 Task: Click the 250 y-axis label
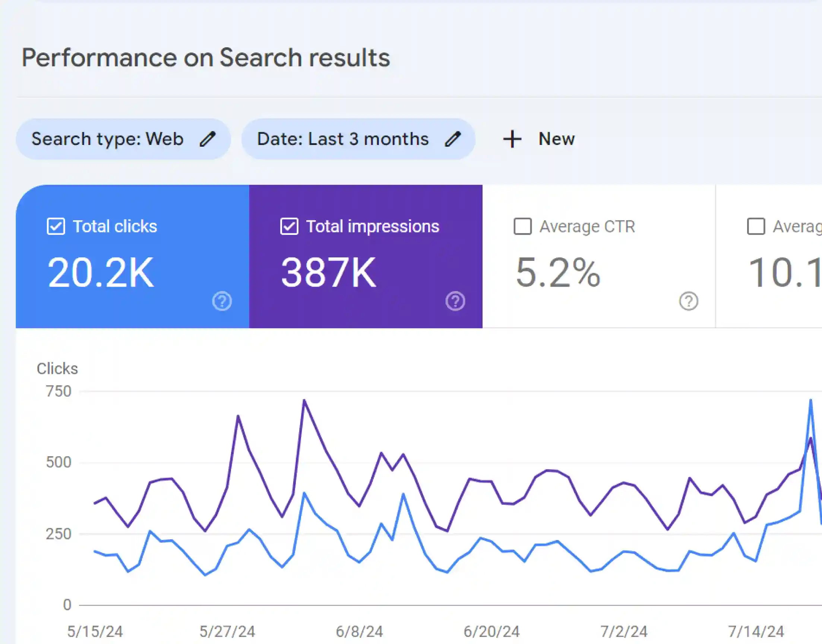pos(59,534)
